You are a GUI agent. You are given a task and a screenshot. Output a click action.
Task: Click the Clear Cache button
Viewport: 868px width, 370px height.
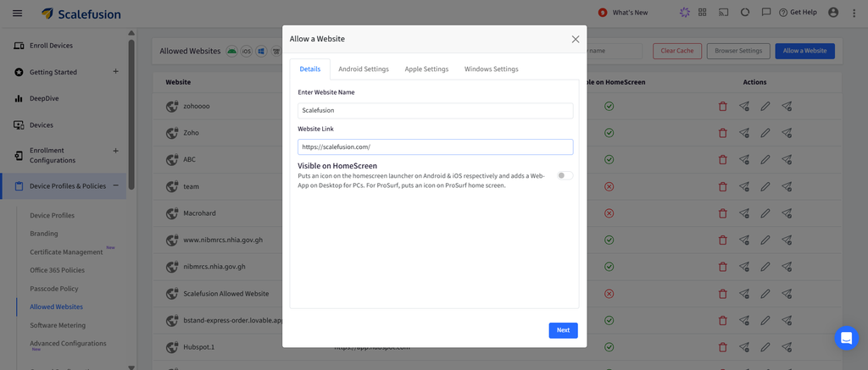[677, 51]
